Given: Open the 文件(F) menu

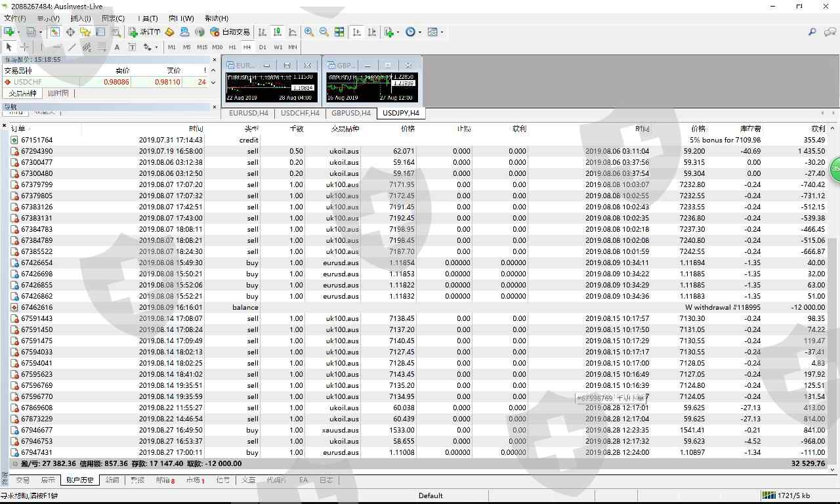Looking at the screenshot, I should 14,18.
